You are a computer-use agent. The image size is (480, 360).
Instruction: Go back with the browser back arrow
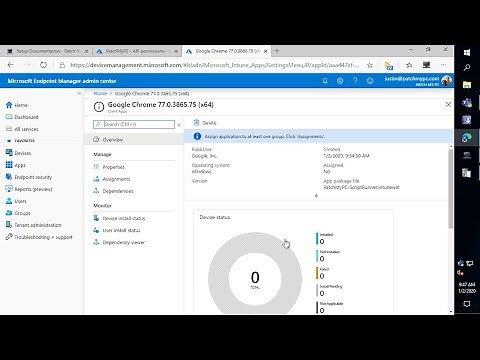11,65
